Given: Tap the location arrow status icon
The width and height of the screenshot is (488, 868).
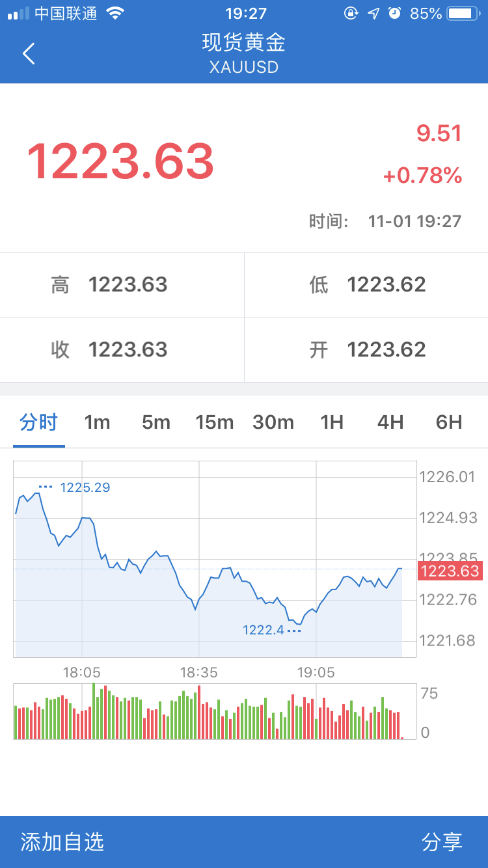Looking at the screenshot, I should click(373, 13).
